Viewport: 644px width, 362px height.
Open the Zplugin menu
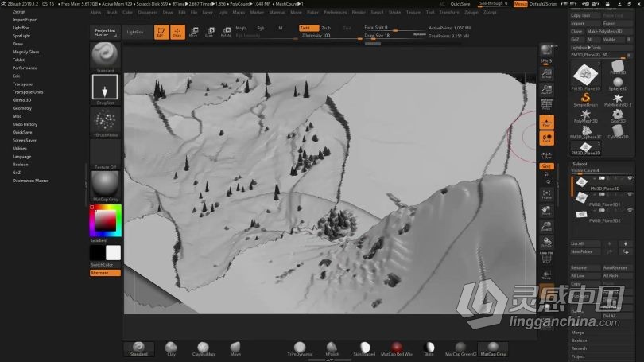coord(471,12)
